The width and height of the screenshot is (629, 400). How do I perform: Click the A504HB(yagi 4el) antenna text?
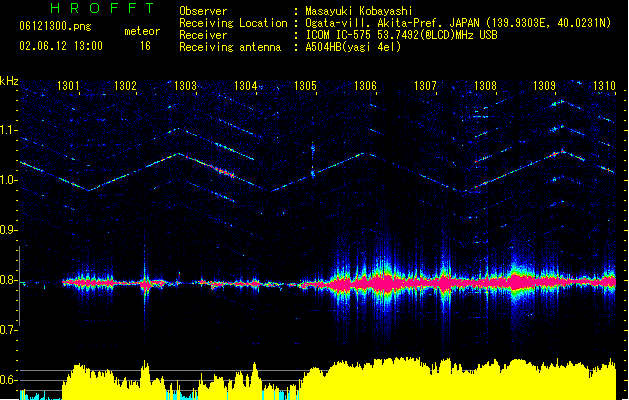click(353, 47)
